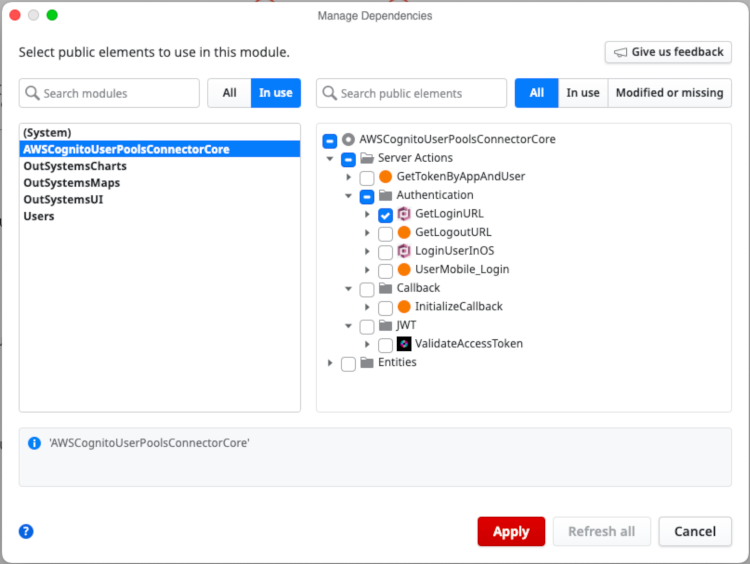The width and height of the screenshot is (750, 564).
Task: Expand the GetLogoutURL arrow
Action: pyautogui.click(x=367, y=232)
